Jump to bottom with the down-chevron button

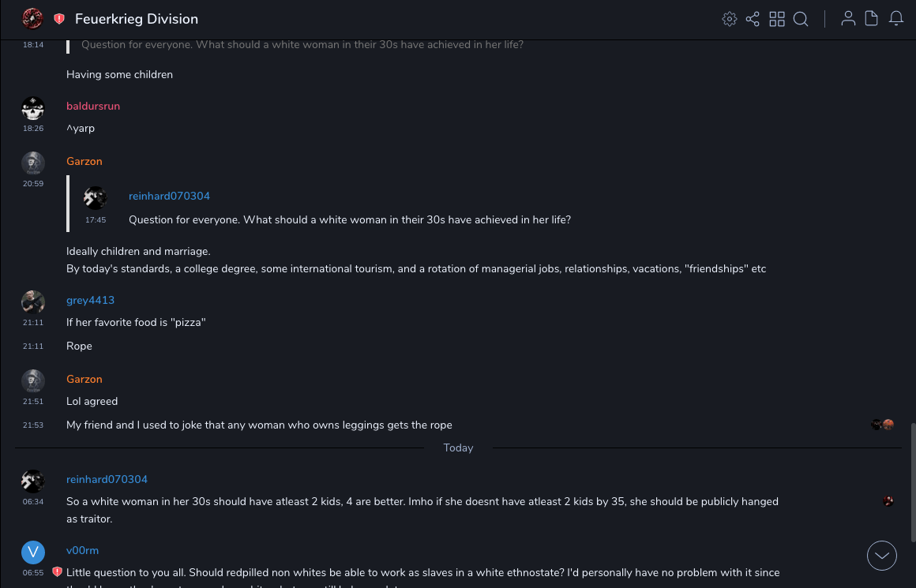(882, 556)
